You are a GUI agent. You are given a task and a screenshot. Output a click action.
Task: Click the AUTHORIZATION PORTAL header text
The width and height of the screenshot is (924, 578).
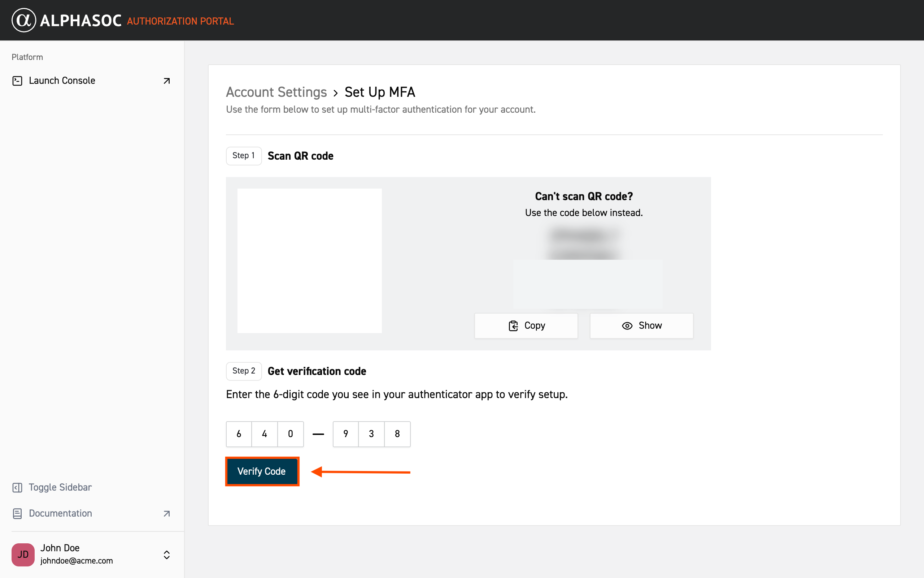[x=180, y=21]
